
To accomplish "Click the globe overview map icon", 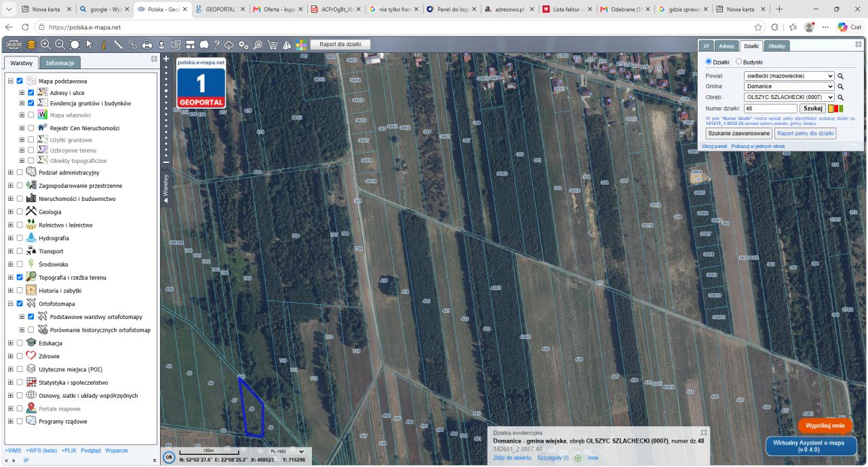I will coord(14,45).
